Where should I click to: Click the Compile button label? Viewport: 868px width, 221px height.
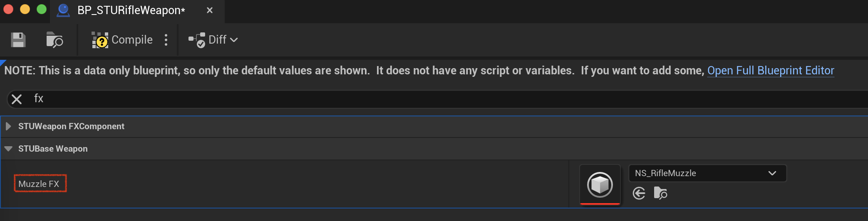[x=132, y=40]
